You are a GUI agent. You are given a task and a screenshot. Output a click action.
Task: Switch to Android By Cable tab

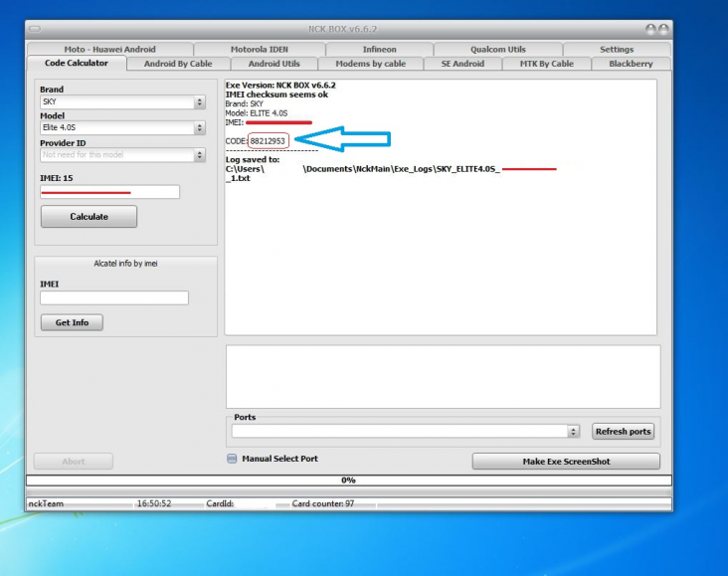(x=178, y=64)
